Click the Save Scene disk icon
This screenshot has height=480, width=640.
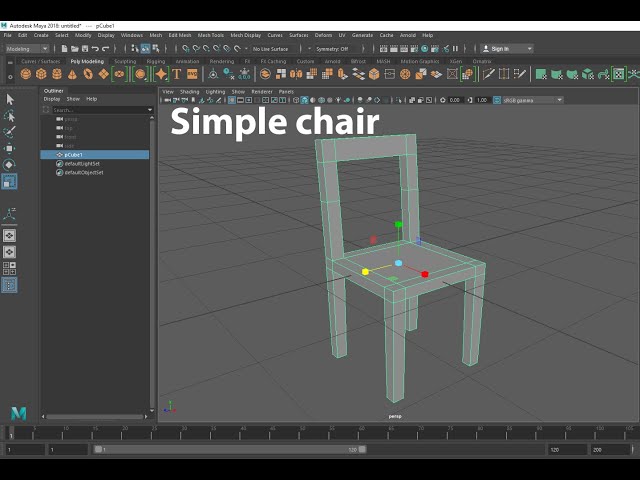click(x=85, y=49)
